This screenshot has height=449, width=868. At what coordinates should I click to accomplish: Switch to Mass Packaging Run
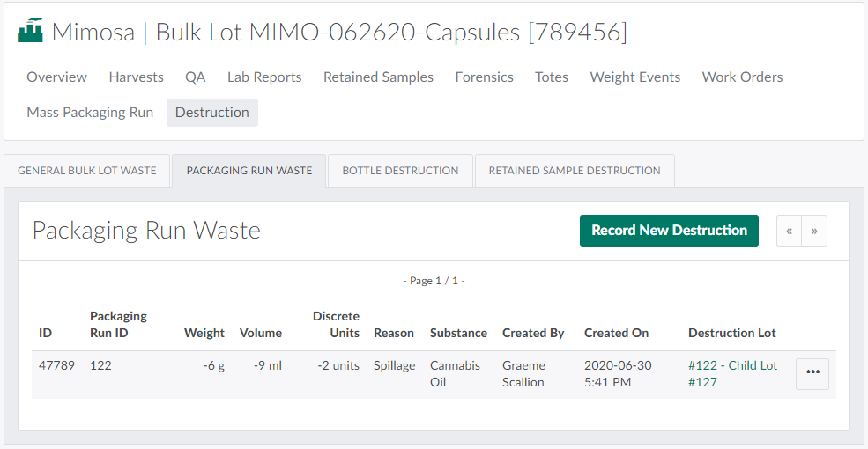pos(90,113)
